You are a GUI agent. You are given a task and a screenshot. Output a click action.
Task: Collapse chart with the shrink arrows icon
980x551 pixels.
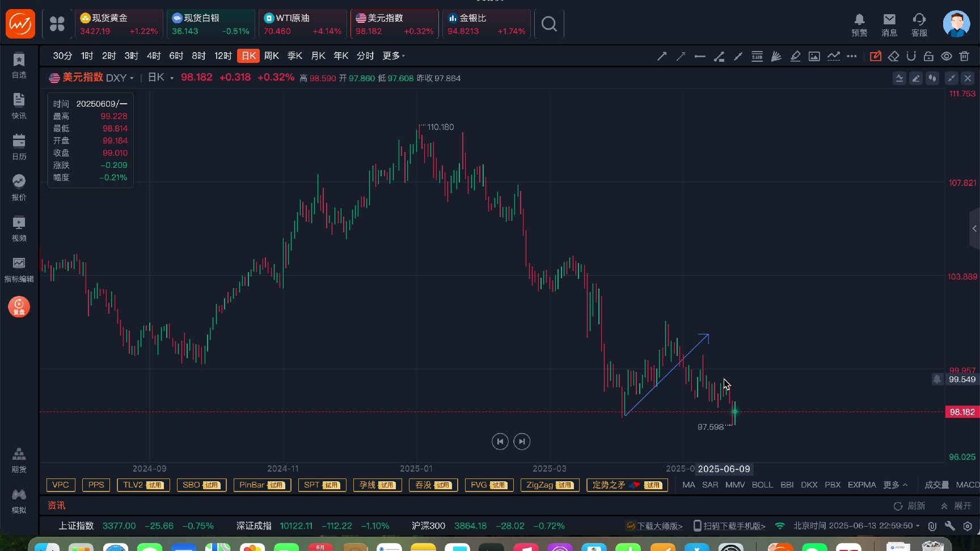952,78
